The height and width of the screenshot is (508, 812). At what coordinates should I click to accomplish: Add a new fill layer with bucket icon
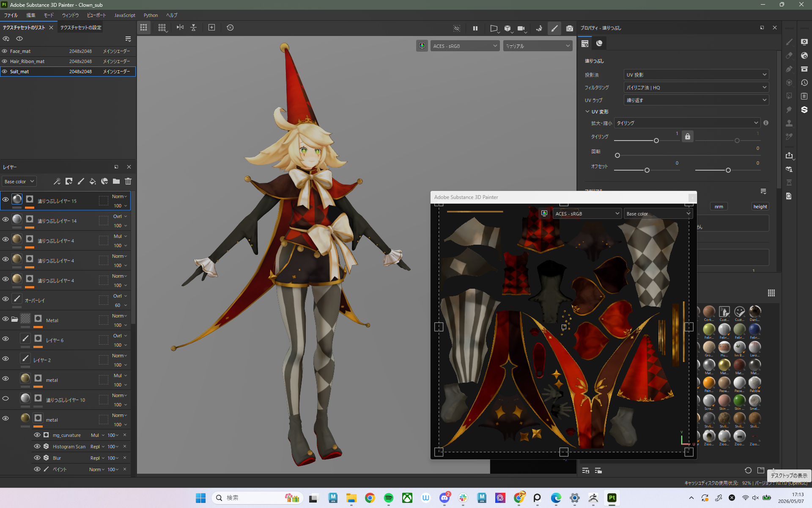93,181
